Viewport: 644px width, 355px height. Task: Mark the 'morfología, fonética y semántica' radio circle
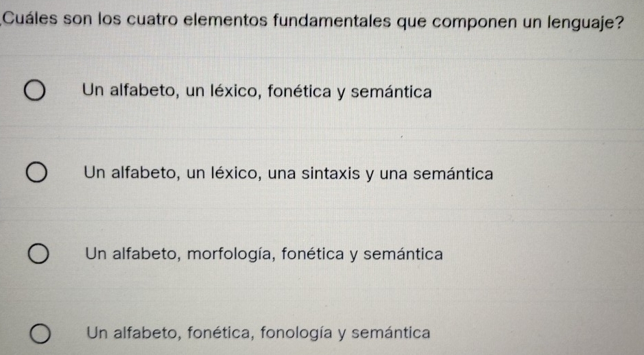[x=38, y=254]
